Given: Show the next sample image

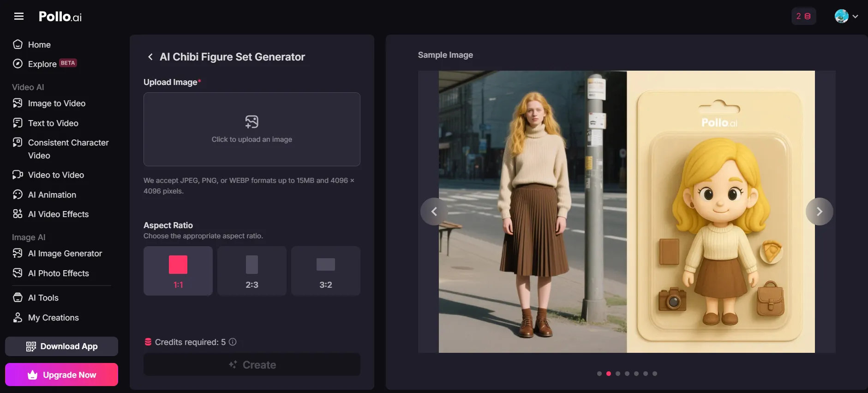Looking at the screenshot, I should 820,212.
